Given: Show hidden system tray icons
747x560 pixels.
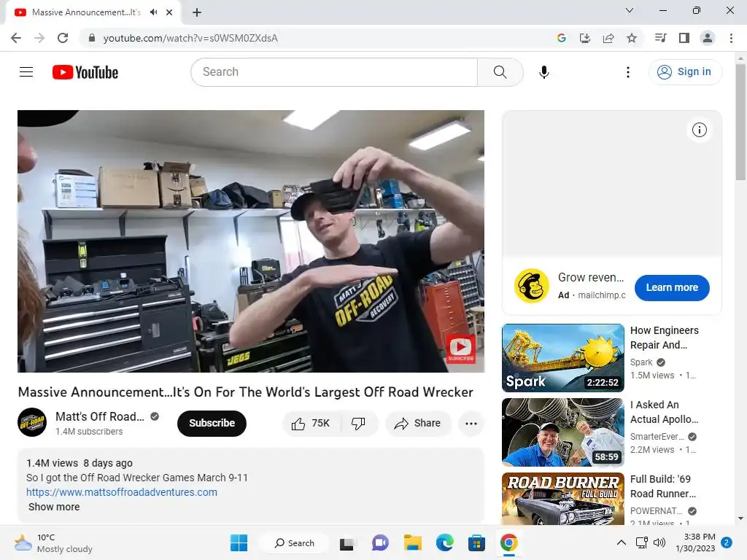Looking at the screenshot, I should (622, 542).
